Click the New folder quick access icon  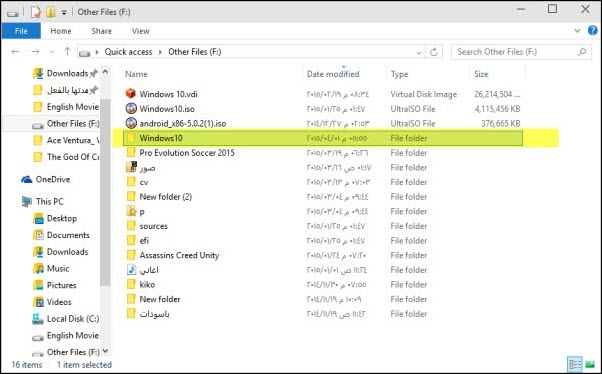click(50, 12)
